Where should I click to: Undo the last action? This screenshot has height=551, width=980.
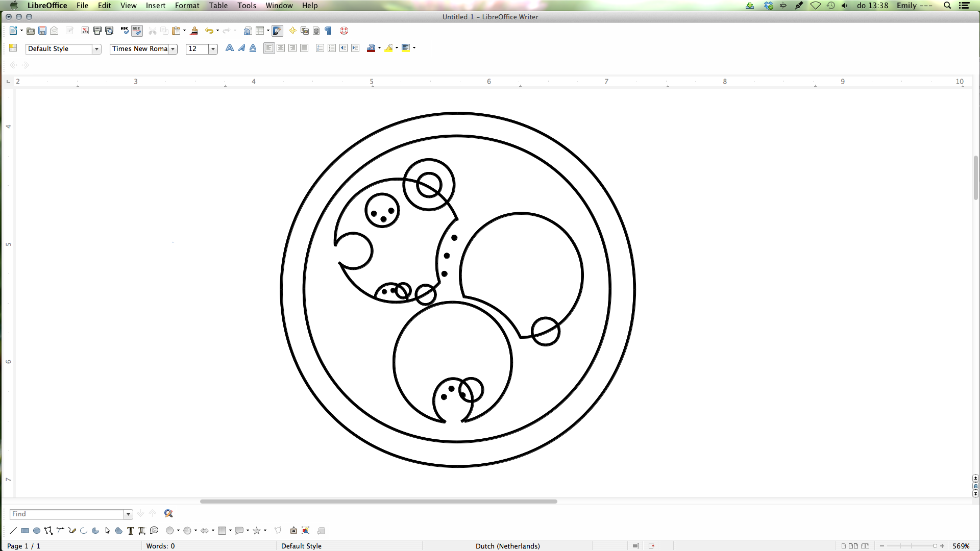tap(209, 31)
